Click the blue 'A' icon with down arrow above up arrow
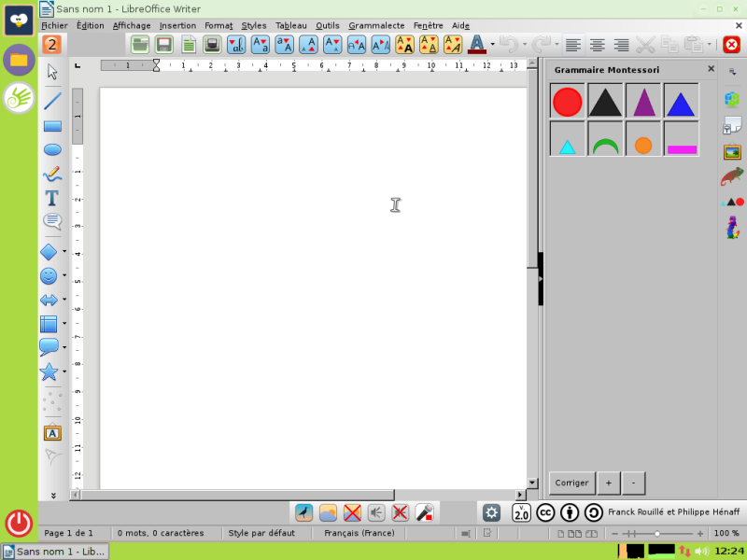This screenshot has height=560, width=747. coord(332,45)
